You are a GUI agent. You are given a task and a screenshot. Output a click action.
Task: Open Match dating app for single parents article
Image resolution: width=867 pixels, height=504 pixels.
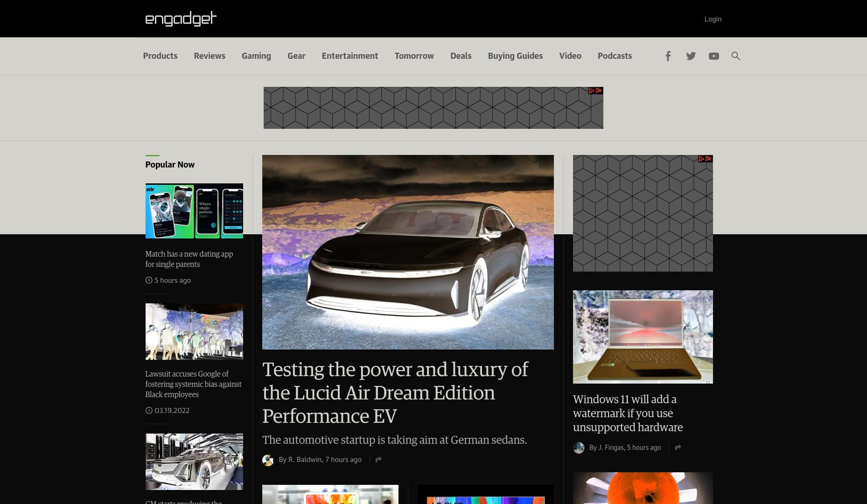[x=189, y=259]
